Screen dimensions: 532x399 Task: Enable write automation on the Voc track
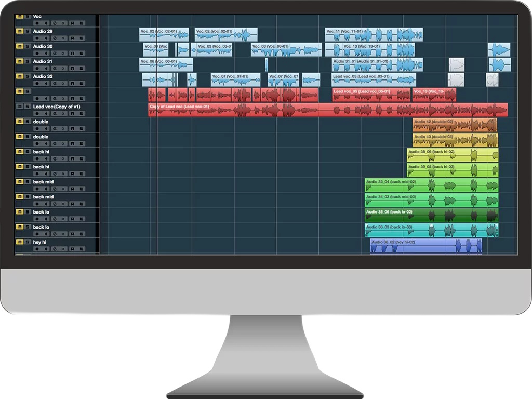(82, 23)
